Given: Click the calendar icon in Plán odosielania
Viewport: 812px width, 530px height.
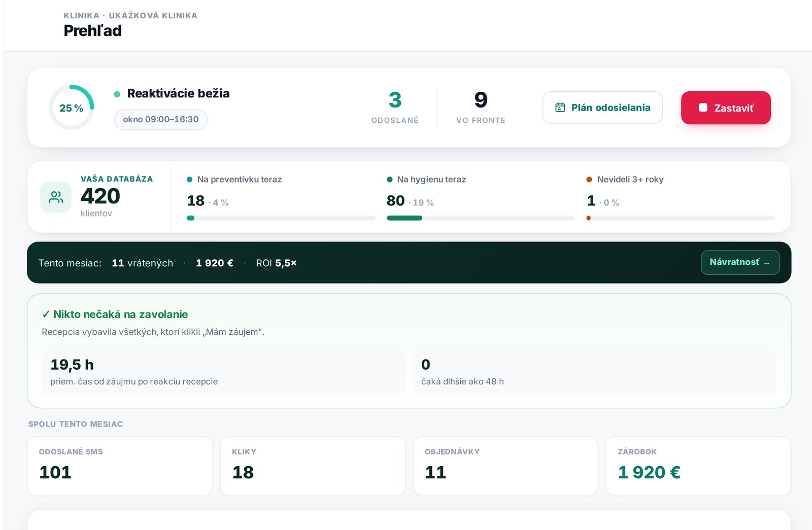Looking at the screenshot, I should (560, 108).
